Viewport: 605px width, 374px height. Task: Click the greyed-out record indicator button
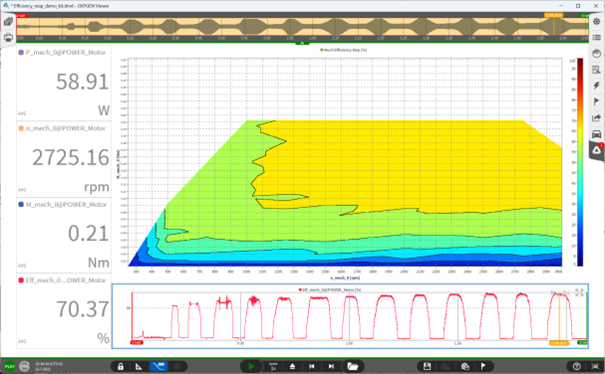[x=177, y=366]
